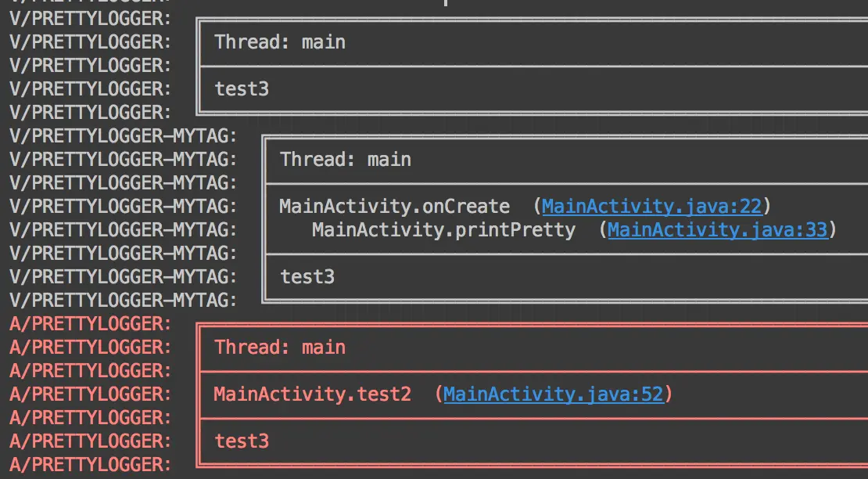Click A/PRETTYLOGGER tag beside MainActivity.test2 line
The height and width of the screenshot is (479, 868).
90,394
